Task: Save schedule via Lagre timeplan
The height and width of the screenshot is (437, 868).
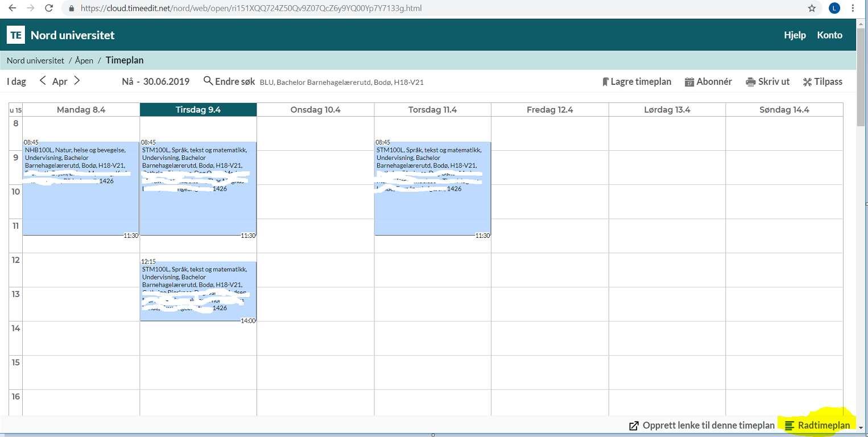Action: click(636, 81)
